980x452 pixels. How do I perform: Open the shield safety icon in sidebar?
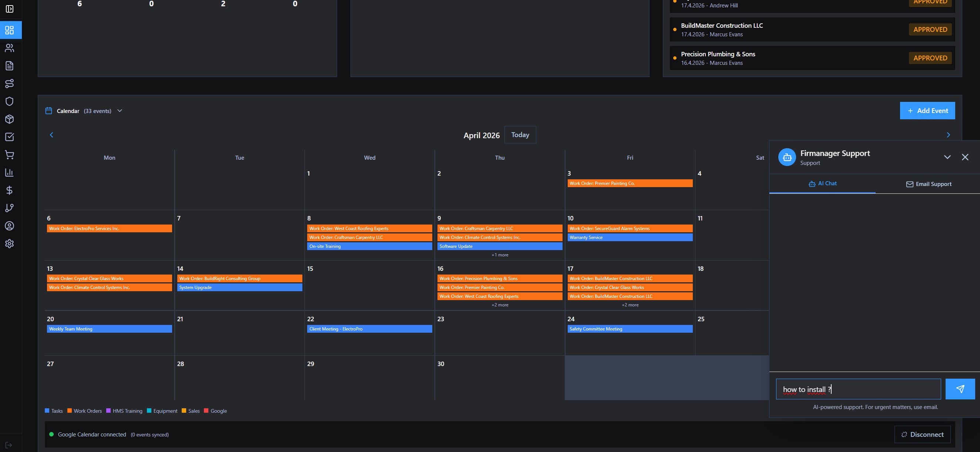point(10,101)
